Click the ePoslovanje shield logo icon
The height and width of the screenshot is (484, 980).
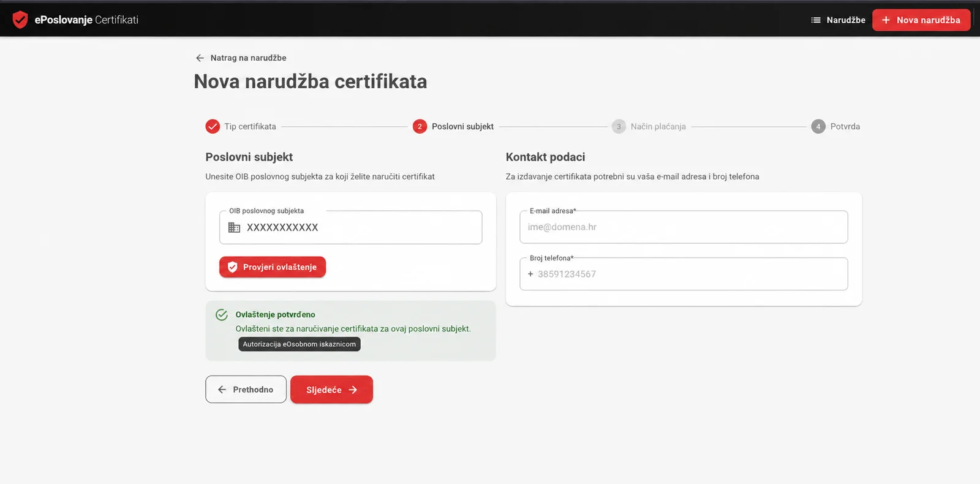click(20, 20)
